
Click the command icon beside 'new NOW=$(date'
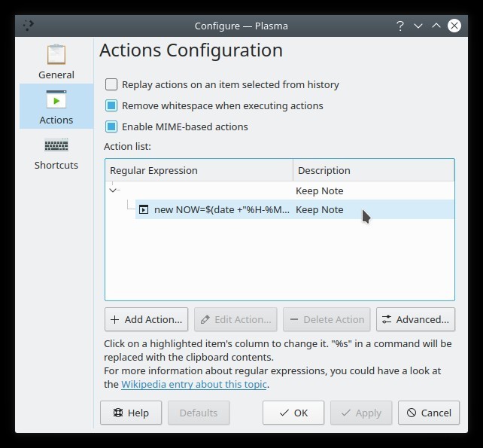pos(144,209)
